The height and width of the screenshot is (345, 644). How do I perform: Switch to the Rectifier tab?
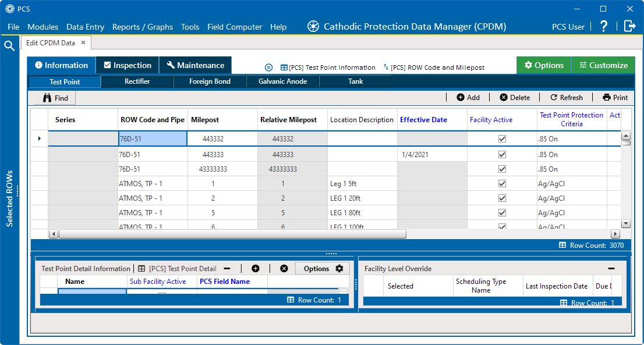click(x=137, y=81)
